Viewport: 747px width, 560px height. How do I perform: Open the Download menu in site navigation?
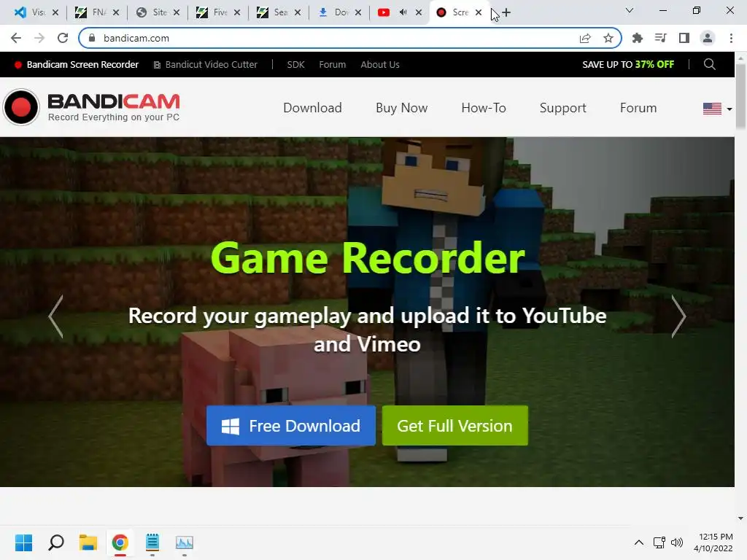[x=312, y=108]
